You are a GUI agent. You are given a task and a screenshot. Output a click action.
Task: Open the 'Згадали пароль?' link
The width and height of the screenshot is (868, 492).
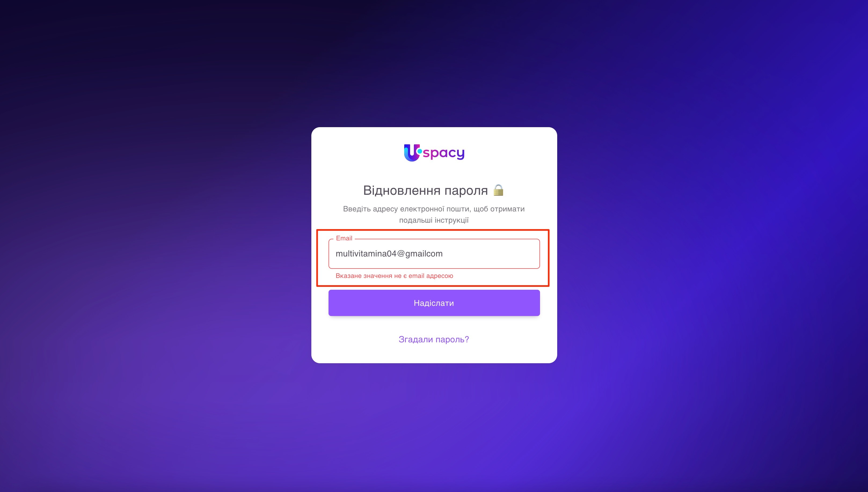tap(434, 339)
